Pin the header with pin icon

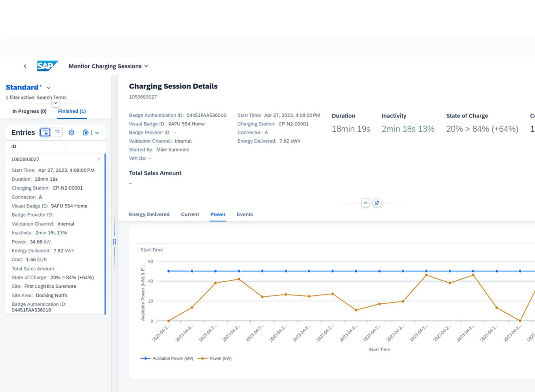pos(377,203)
